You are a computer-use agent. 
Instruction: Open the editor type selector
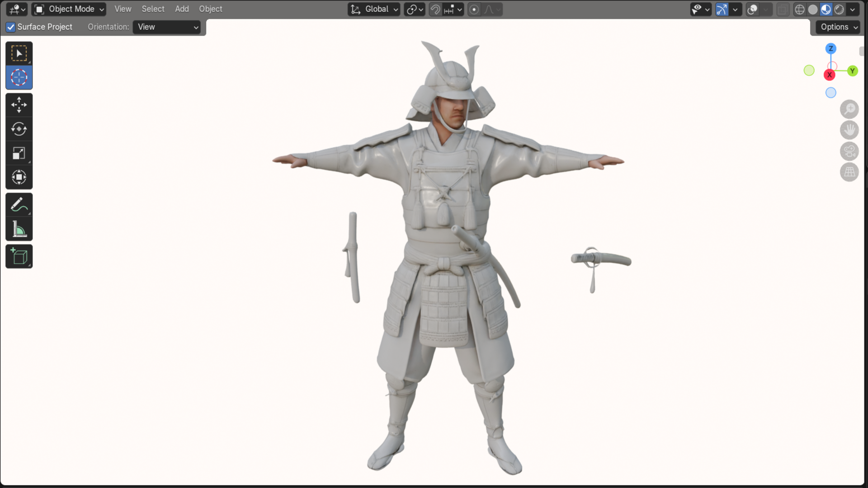pyautogui.click(x=17, y=9)
